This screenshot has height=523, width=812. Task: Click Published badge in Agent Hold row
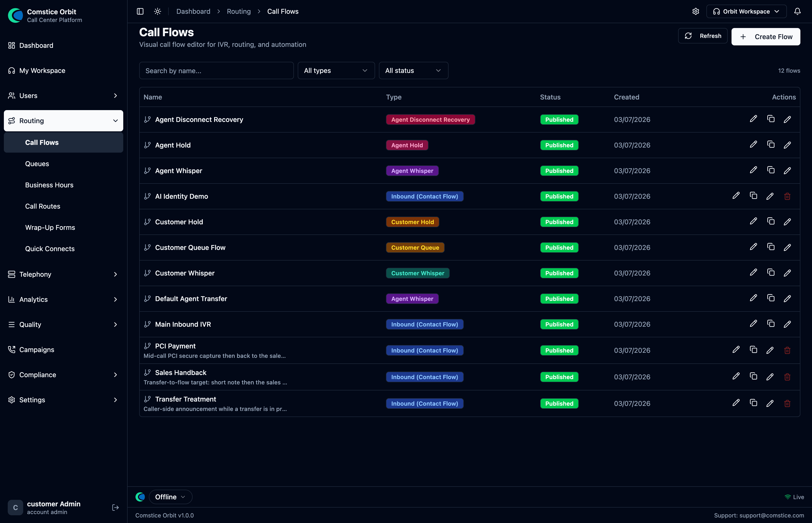click(x=559, y=145)
